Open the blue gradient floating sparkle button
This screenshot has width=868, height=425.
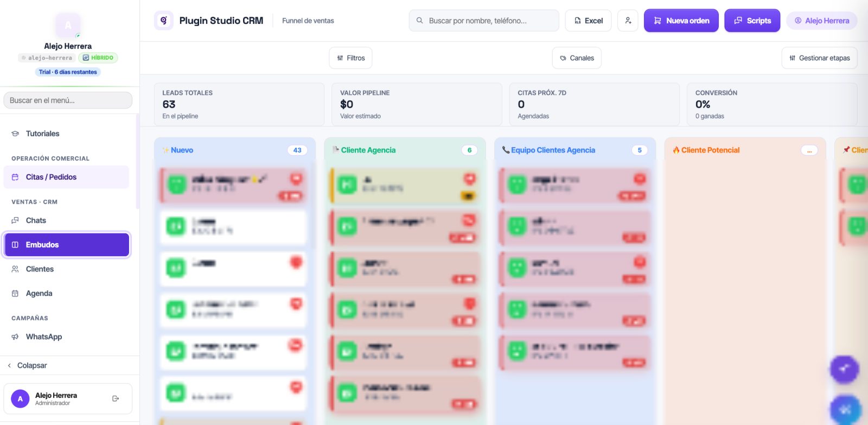pos(845,410)
